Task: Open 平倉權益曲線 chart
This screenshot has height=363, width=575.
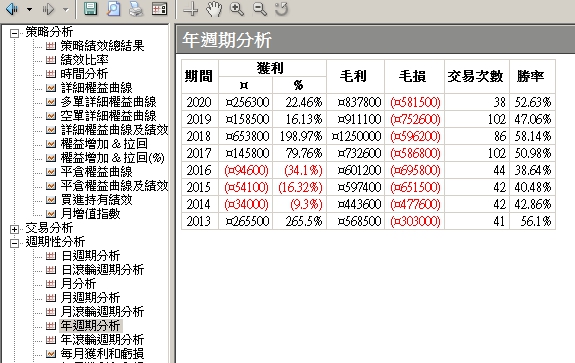Action: (x=96, y=172)
